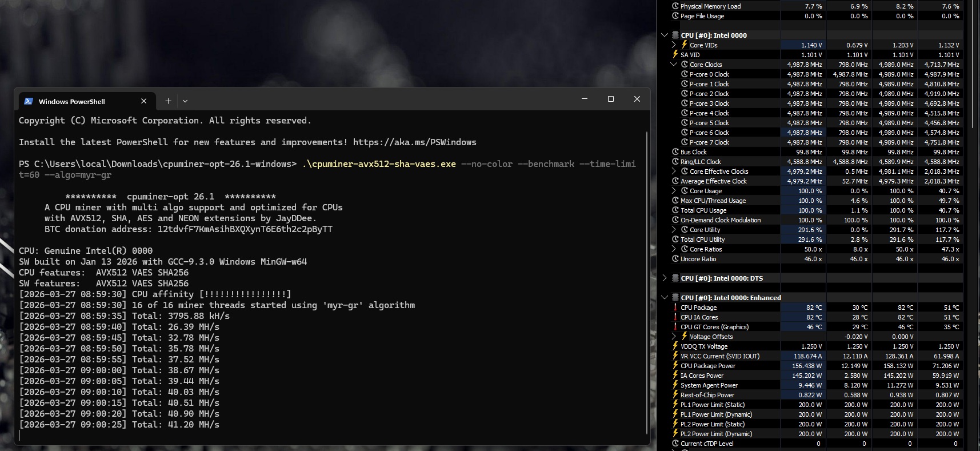Screen dimensions: 980x451
Task: Click the PowerShell icon in the terminal tab
Action: point(29,101)
